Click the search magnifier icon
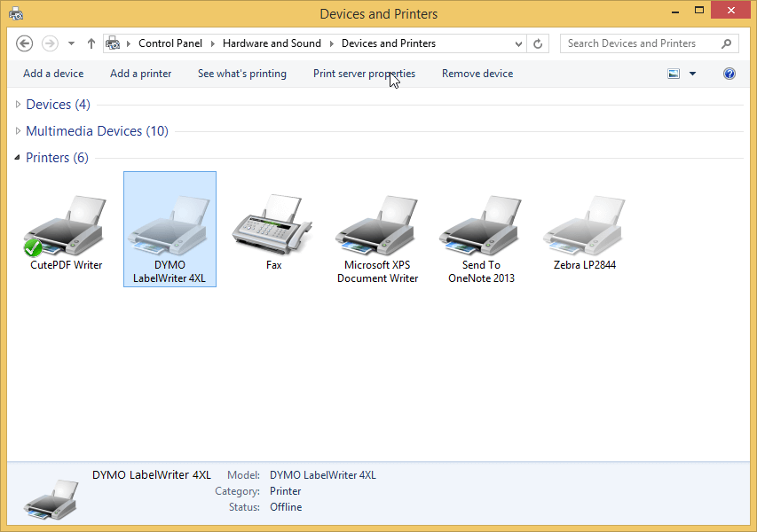The height and width of the screenshot is (532, 757). (x=726, y=44)
